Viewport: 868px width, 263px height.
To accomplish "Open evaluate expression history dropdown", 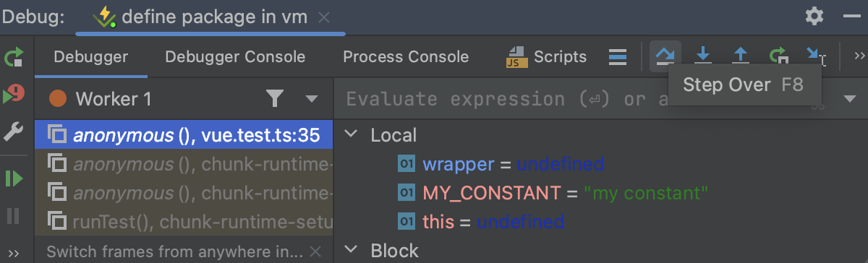I will pos(849,100).
